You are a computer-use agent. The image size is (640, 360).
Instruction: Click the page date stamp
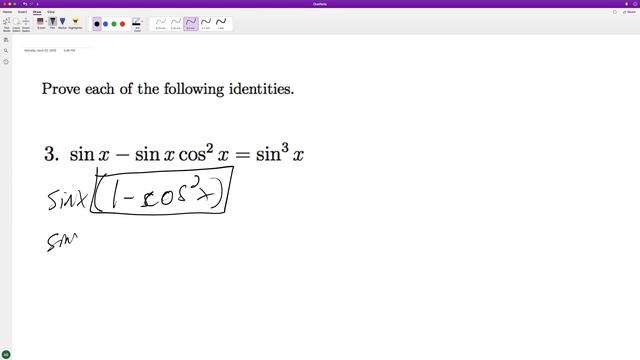point(40,51)
